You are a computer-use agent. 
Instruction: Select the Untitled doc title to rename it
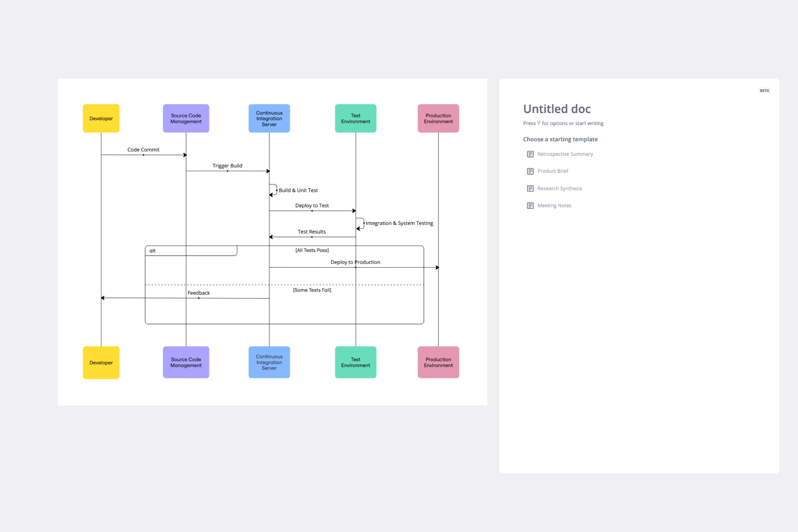[x=556, y=109]
